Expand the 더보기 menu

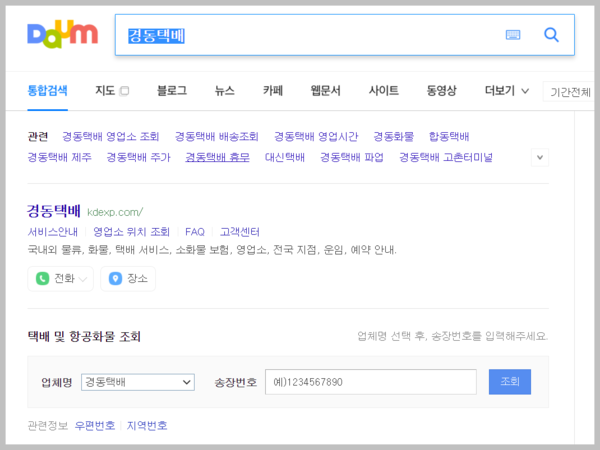coord(507,91)
